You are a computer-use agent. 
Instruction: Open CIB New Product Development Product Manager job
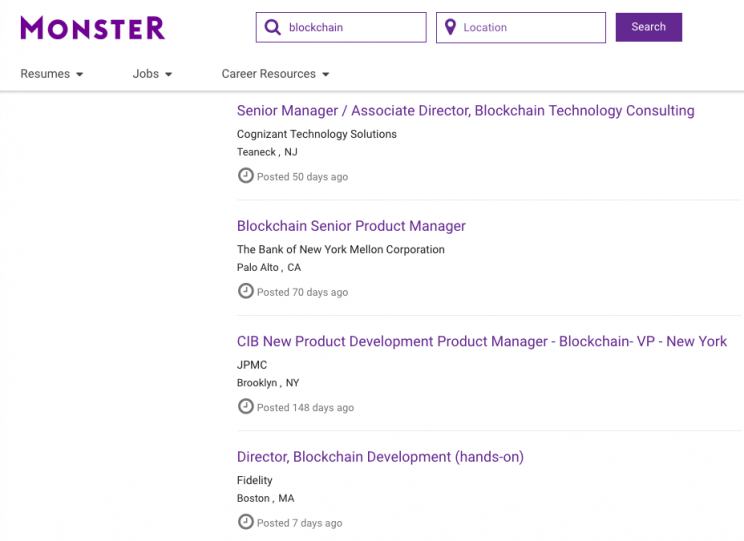[482, 341]
